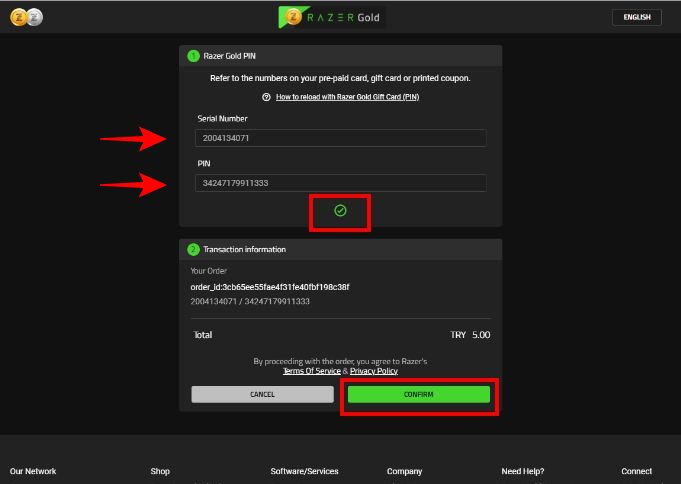Open the Privacy Policy link
681x484 pixels.
pyautogui.click(x=374, y=371)
